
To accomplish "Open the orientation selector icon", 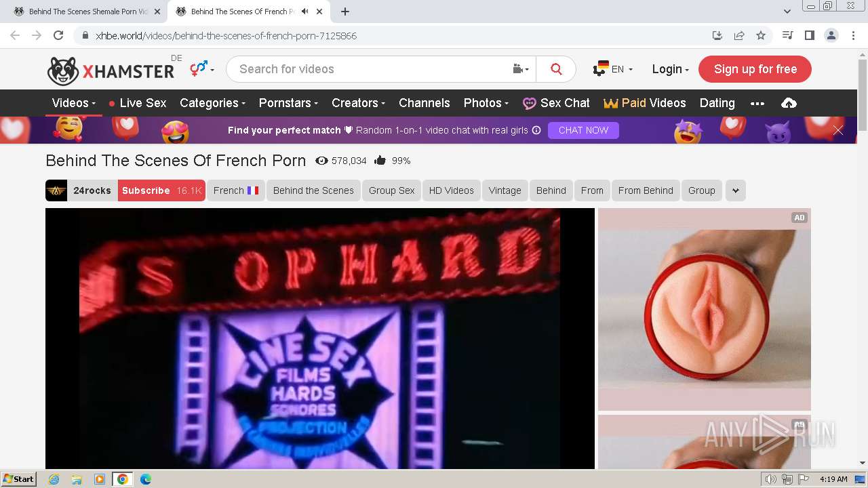I will (x=202, y=68).
